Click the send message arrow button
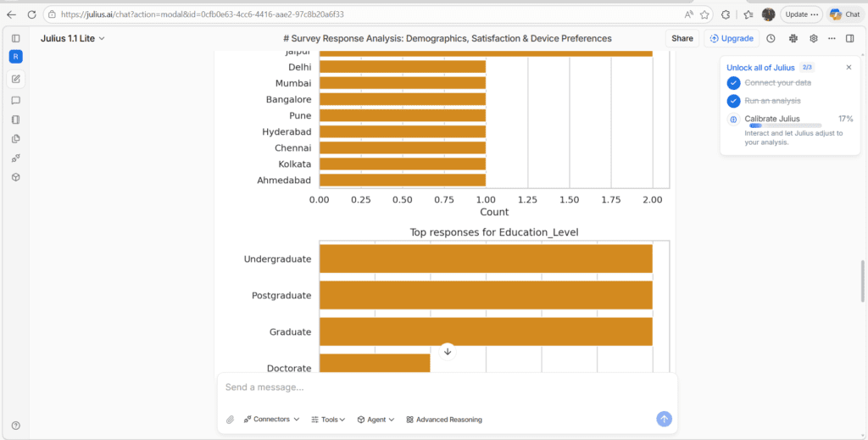 [x=665, y=419]
